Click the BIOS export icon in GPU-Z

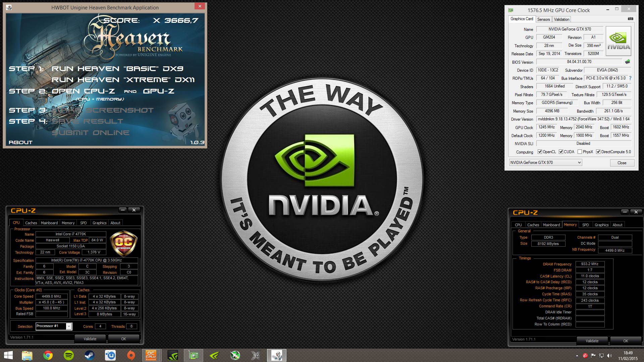click(628, 62)
